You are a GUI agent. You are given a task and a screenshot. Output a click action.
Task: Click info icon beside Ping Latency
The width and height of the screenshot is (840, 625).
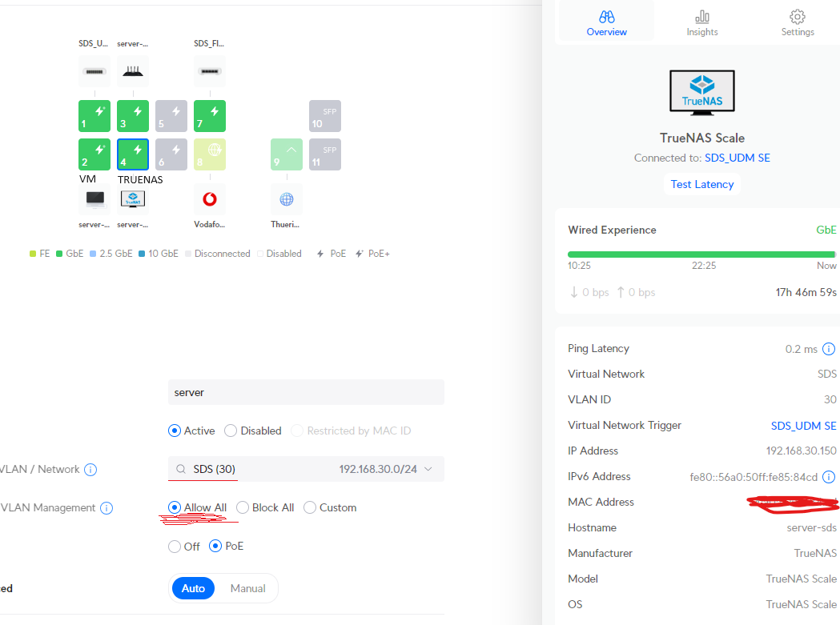828,349
